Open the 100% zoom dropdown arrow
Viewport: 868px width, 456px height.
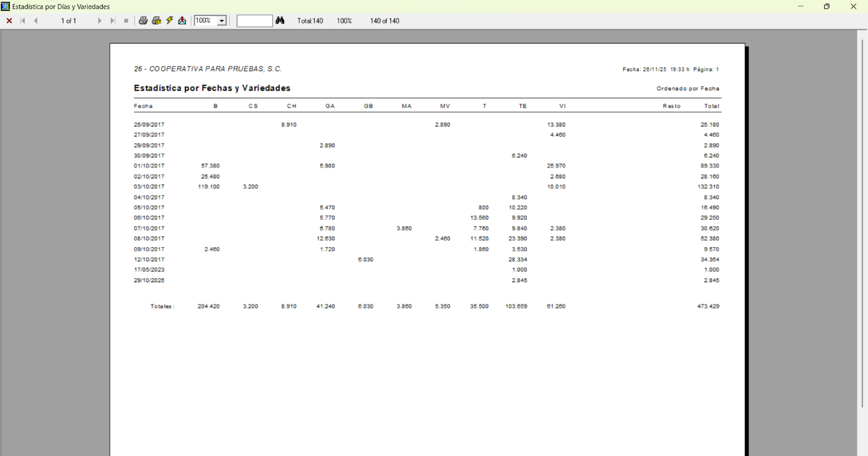(222, 21)
